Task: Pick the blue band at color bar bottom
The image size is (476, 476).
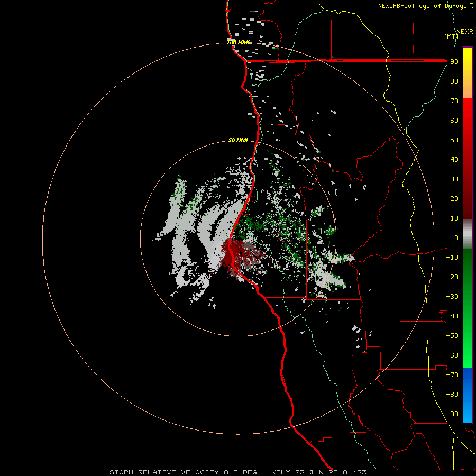Action: coord(467,396)
